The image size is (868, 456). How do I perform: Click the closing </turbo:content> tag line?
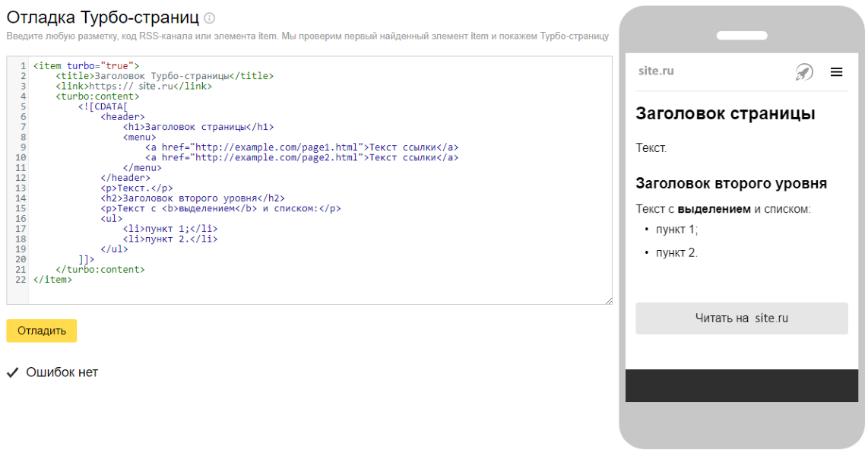click(100, 270)
